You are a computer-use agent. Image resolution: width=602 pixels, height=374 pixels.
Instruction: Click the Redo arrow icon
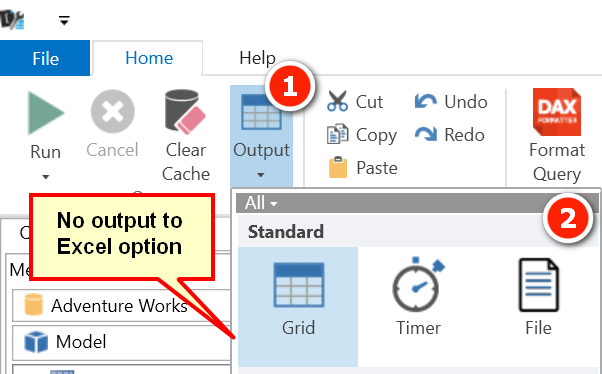[x=426, y=134]
